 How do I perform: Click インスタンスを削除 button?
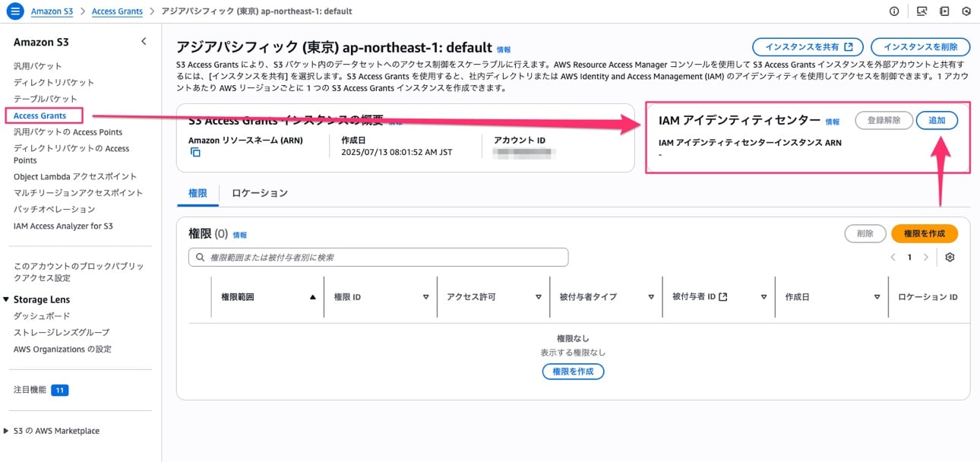click(921, 47)
